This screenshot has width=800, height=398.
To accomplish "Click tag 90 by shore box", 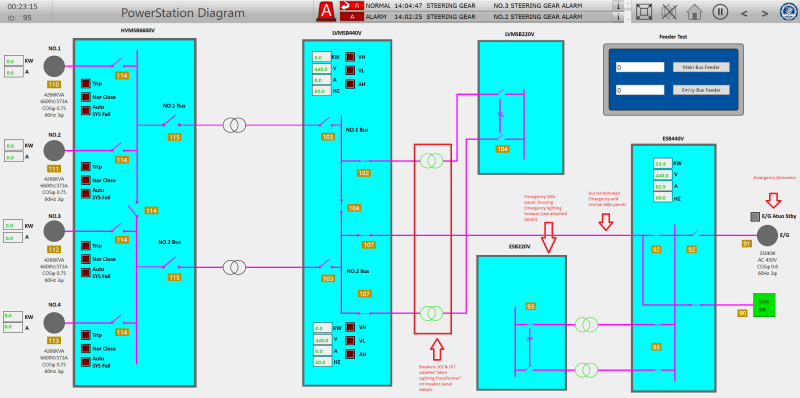I will point(742,313).
